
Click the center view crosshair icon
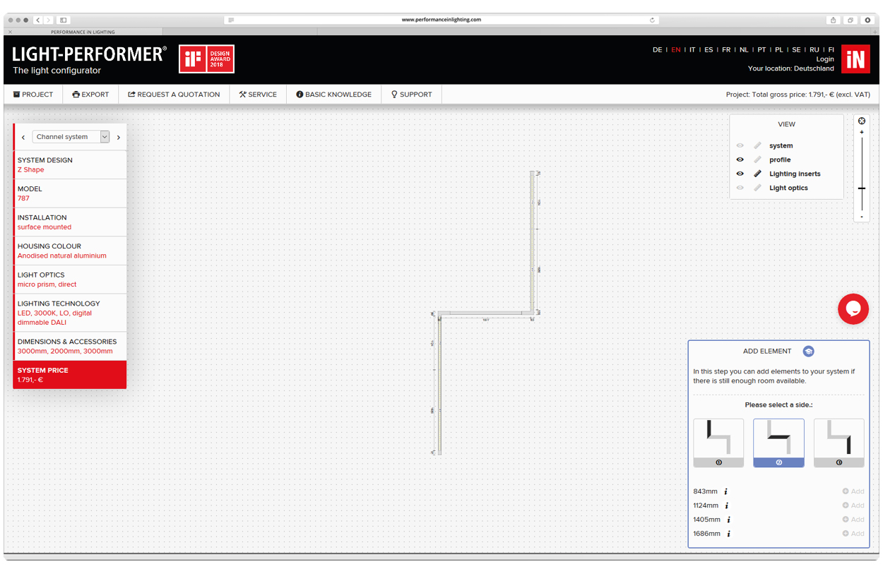pos(862,121)
